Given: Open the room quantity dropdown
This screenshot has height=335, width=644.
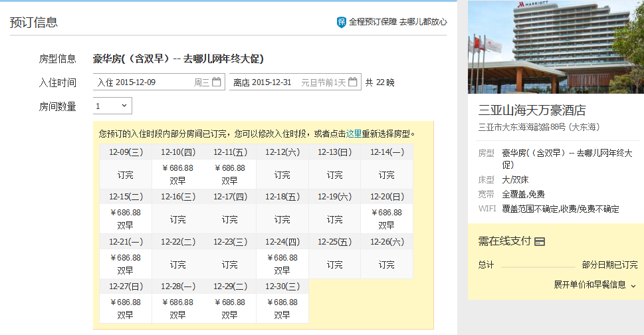Looking at the screenshot, I should (112, 106).
